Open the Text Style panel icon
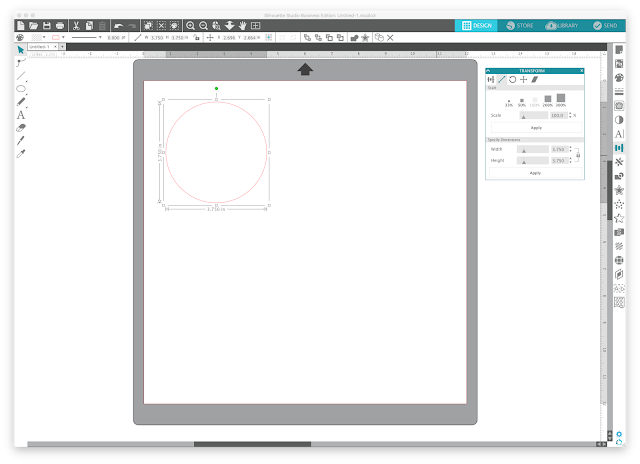Viewport: 640px width, 464px height. point(619,134)
